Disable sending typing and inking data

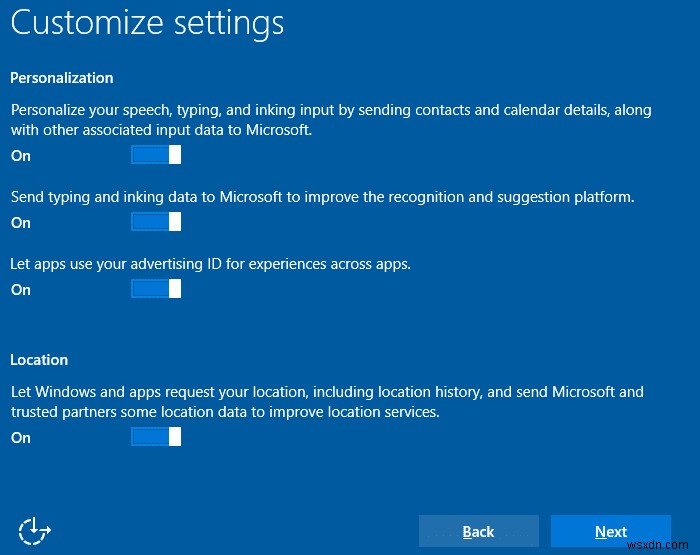click(x=156, y=222)
